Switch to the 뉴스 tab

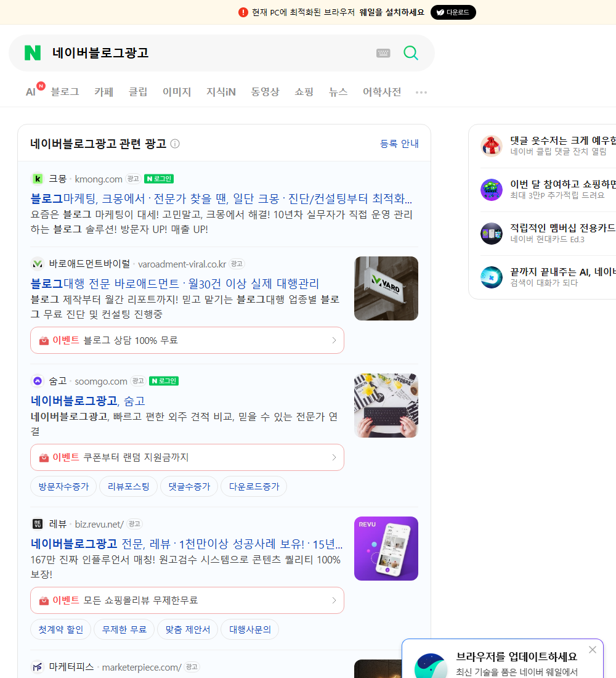coord(338,92)
